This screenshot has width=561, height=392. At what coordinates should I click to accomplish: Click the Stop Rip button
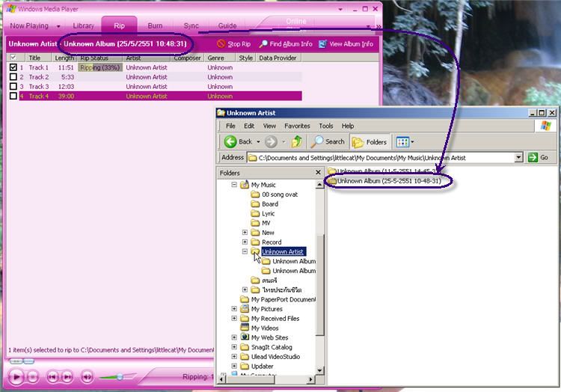tap(233, 44)
